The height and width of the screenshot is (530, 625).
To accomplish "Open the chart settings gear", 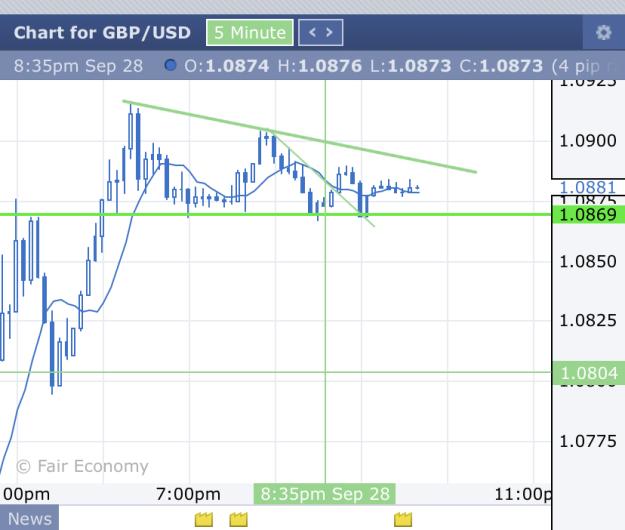I will 603,32.
